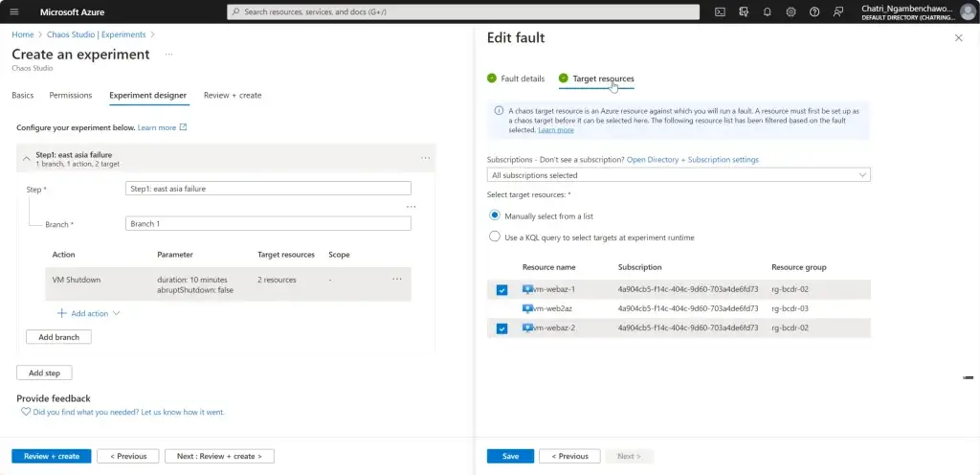
Task: Go to the Review + create tab
Action: coord(233,96)
